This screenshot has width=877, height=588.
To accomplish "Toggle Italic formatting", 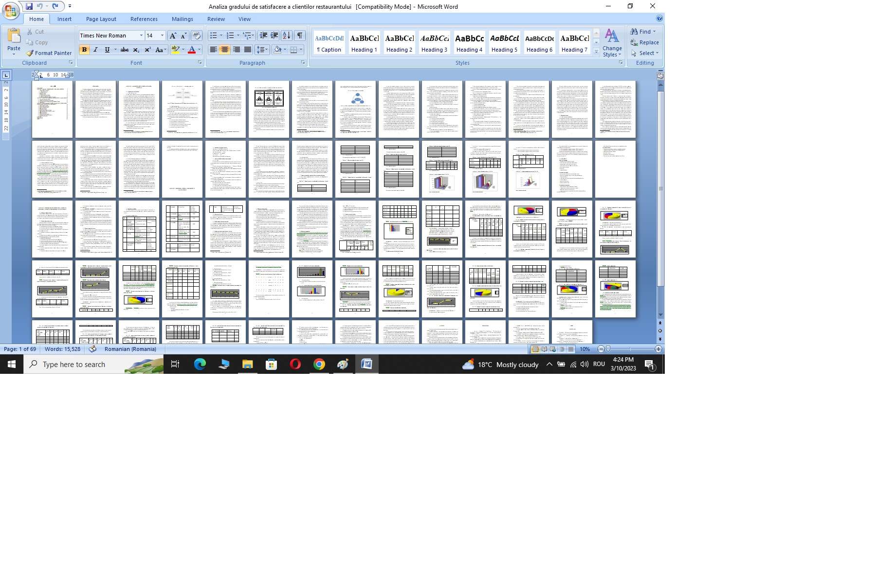I will (95, 50).
